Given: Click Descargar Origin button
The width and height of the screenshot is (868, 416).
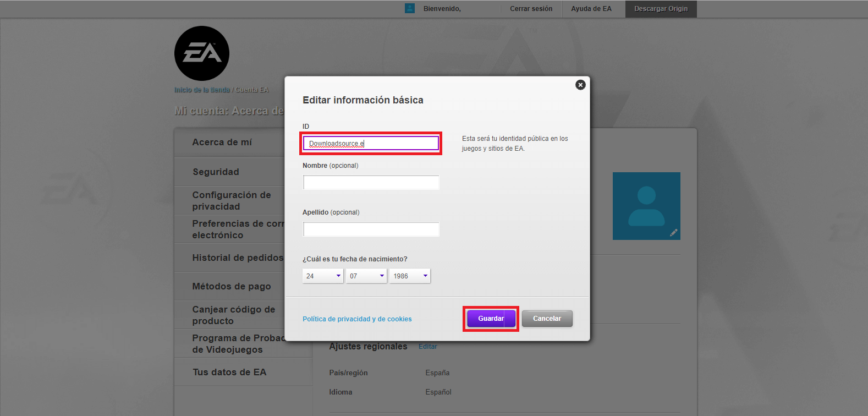Looking at the screenshot, I should [661, 9].
